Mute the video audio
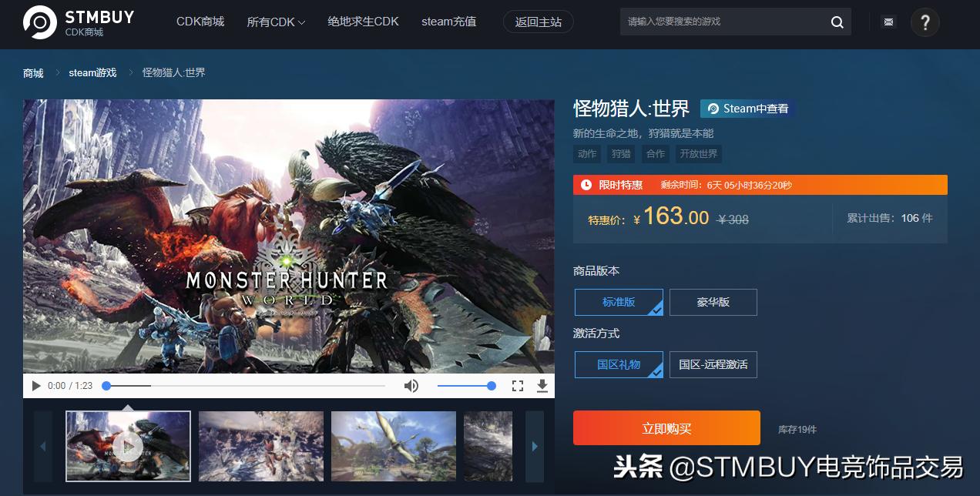 click(x=411, y=385)
